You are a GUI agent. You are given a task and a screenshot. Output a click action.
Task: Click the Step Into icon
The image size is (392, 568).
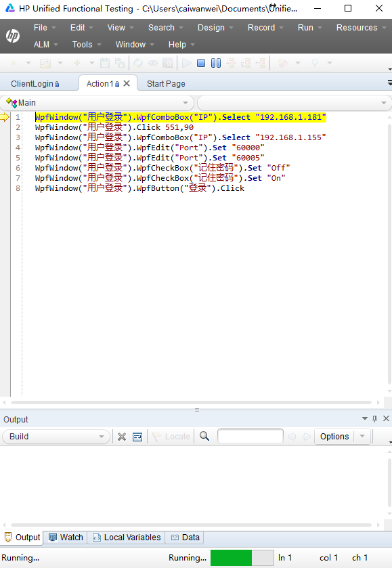231,63
